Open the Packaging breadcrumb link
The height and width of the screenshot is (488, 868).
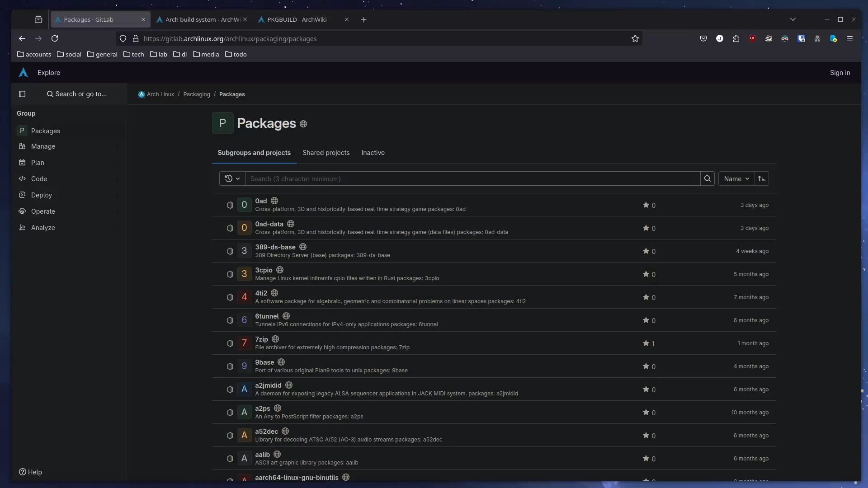click(197, 94)
